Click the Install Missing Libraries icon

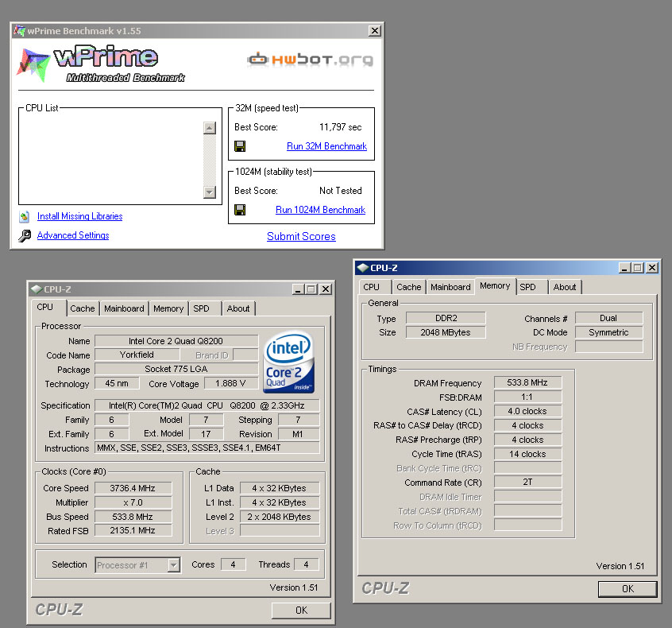pos(25,217)
